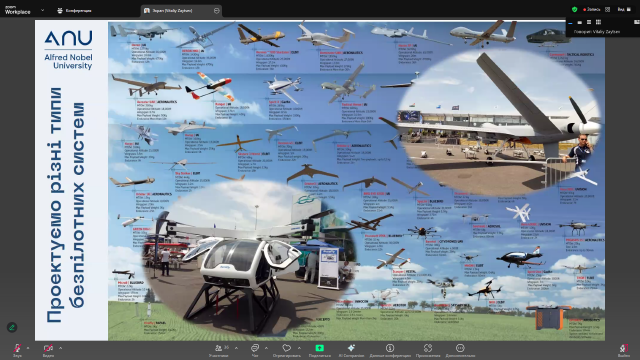The width and height of the screenshot is (640, 360).
Task: Click the green encryption shield icon
Action: coord(575,9)
